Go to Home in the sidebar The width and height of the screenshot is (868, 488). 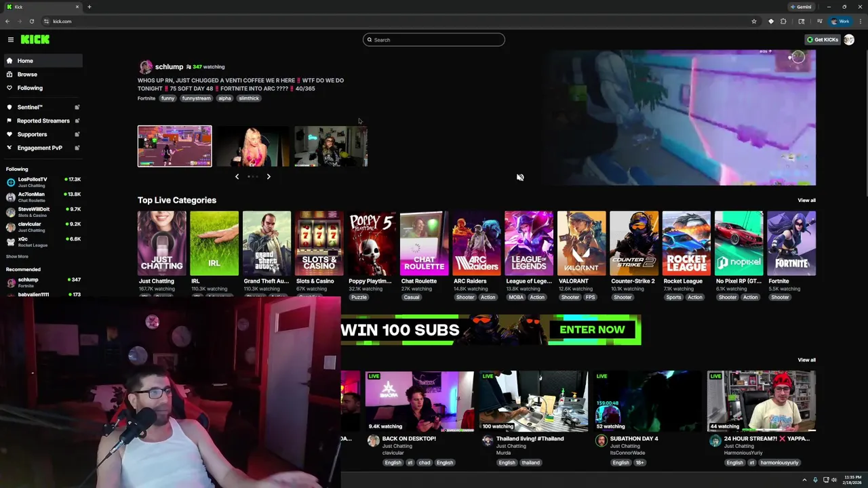click(x=42, y=61)
